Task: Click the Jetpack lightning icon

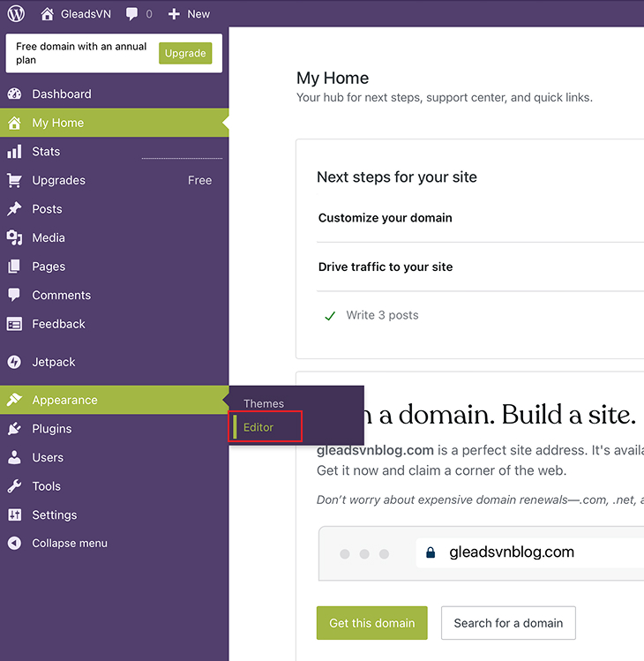Action: coord(14,362)
